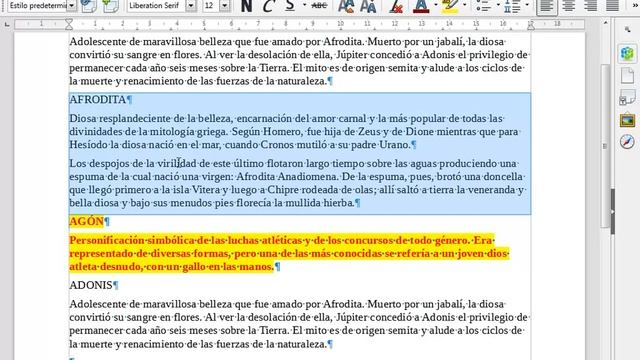Expand the font size dropdown arrow
Viewport: 640px width, 360px height.
224,6
